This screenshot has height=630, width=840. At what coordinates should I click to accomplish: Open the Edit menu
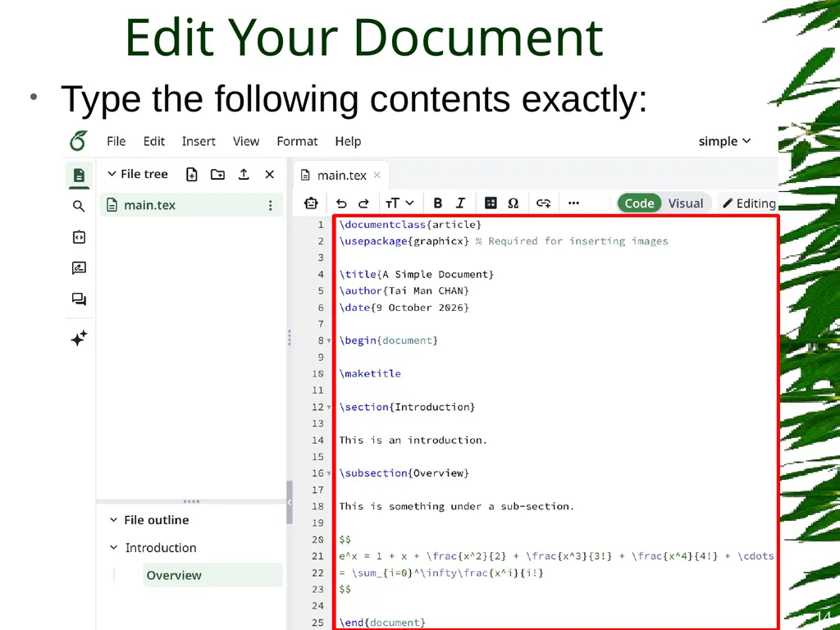click(153, 141)
